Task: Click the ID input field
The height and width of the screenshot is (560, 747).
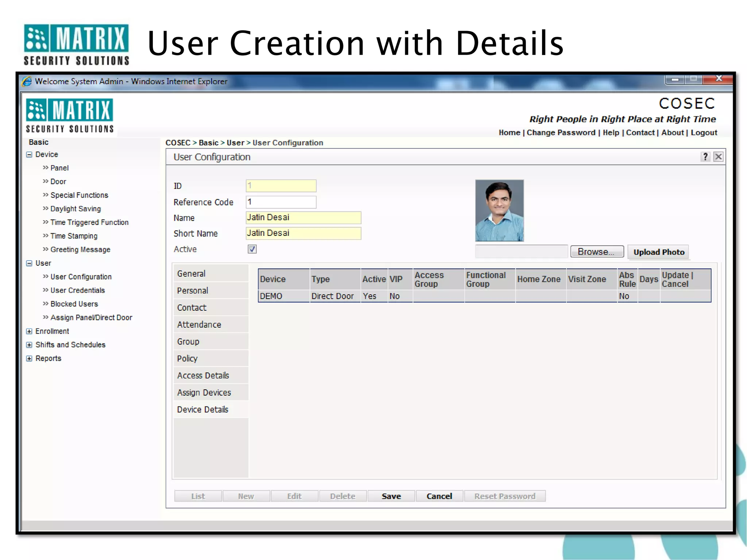Action: tap(281, 186)
